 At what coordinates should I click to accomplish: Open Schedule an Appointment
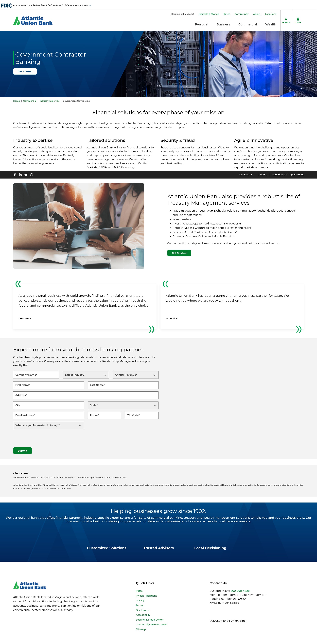[x=288, y=175]
